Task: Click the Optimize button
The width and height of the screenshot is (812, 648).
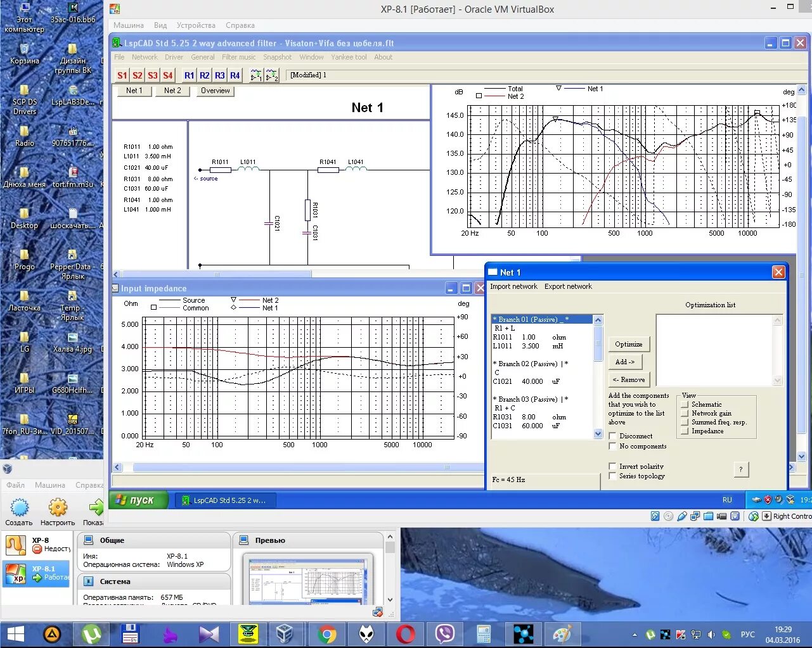Action: point(629,344)
